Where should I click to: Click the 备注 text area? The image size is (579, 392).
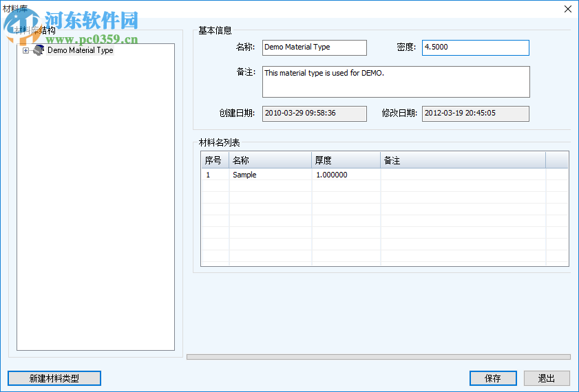pos(396,82)
